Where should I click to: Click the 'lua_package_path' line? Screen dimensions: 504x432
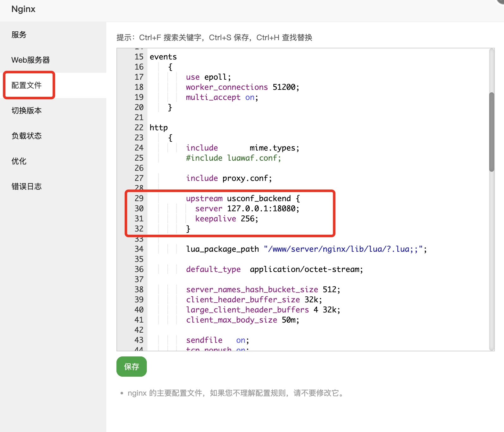(307, 249)
